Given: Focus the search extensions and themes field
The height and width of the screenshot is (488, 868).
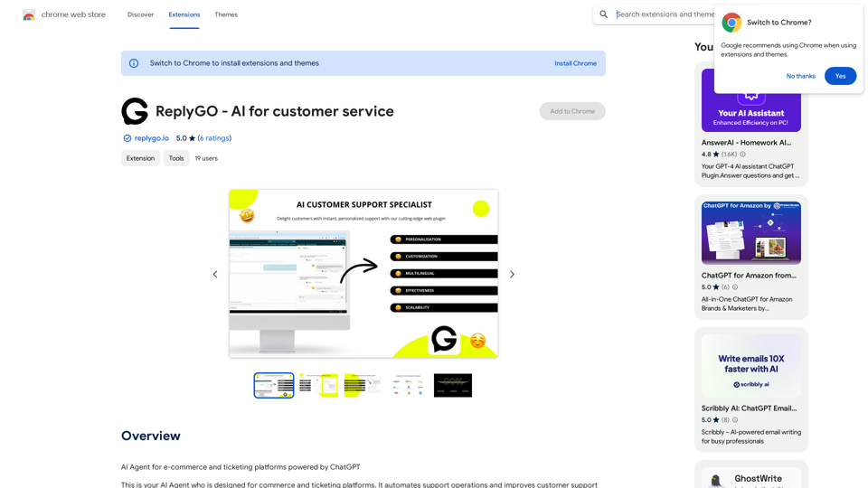Looking at the screenshot, I should coord(665,14).
